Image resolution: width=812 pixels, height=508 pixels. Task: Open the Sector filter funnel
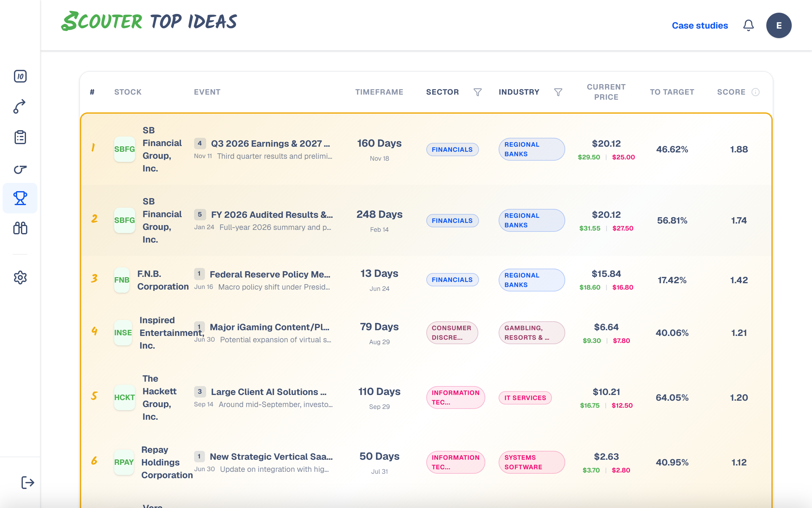[477, 92]
